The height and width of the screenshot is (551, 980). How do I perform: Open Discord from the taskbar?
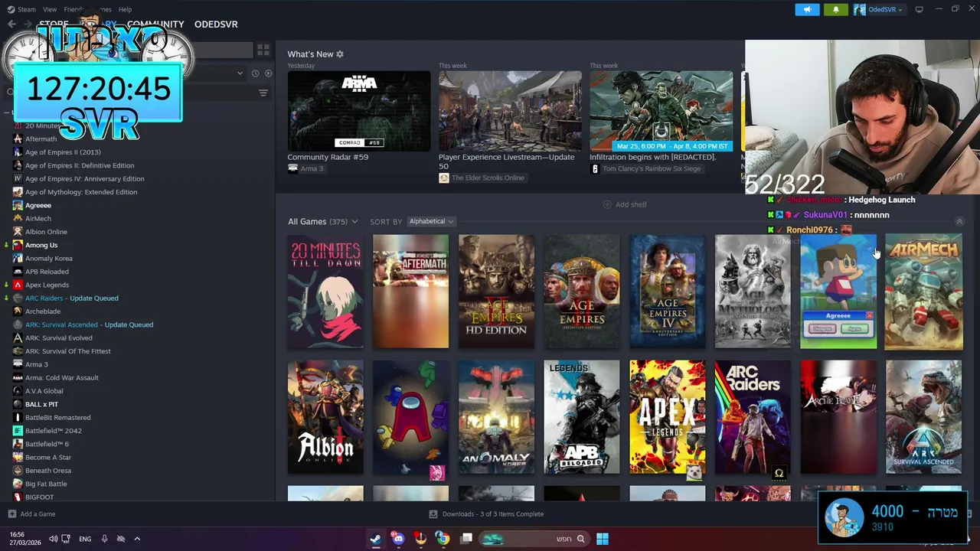(398, 539)
